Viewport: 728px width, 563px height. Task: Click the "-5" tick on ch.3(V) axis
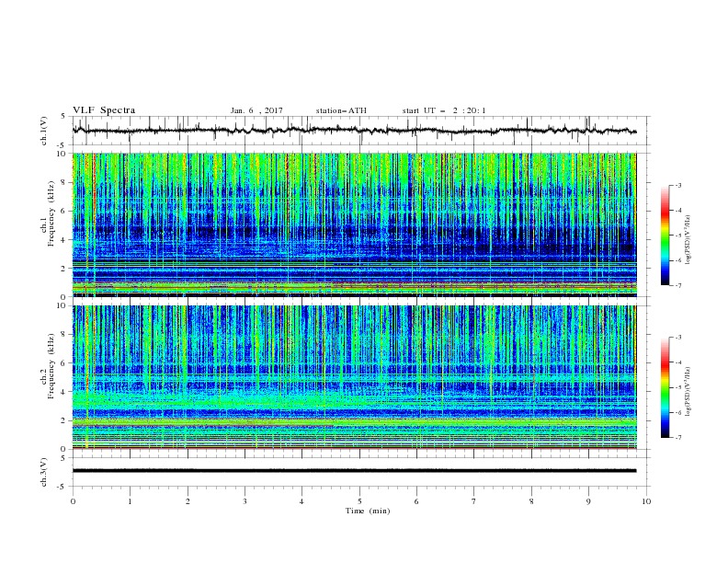63,487
